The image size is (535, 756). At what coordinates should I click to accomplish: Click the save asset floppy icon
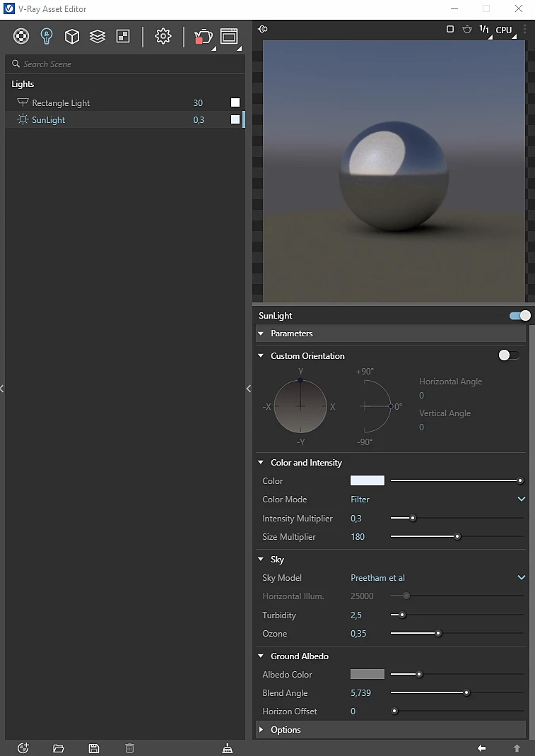[94, 748]
